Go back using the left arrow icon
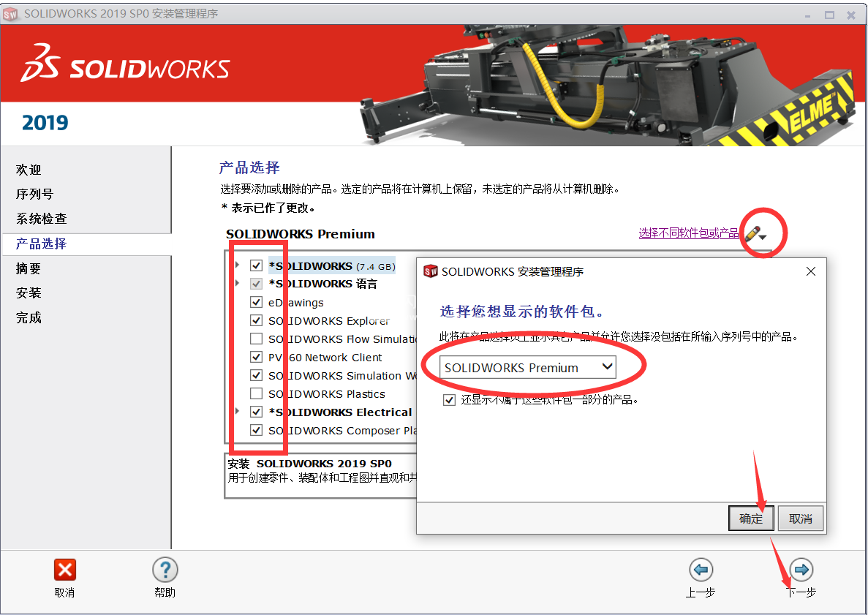This screenshot has height=615, width=868. pos(701,570)
